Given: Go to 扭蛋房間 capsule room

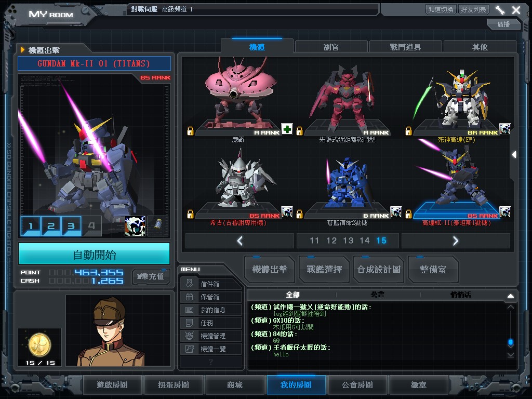Looking at the screenshot, I should (174, 385).
